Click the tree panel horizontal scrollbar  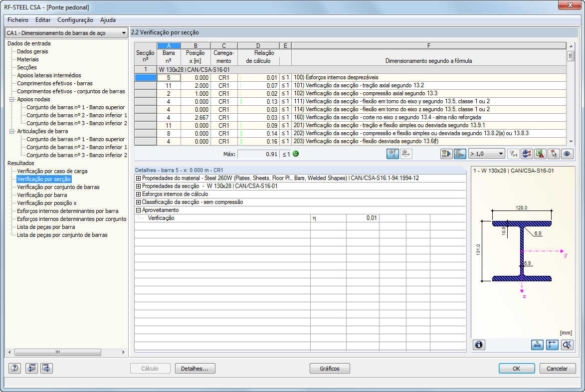pos(57,352)
